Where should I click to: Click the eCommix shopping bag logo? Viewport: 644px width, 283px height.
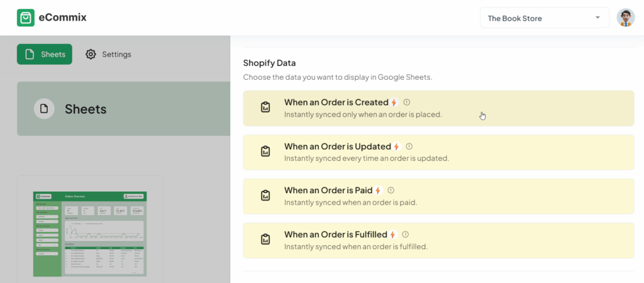(x=25, y=18)
